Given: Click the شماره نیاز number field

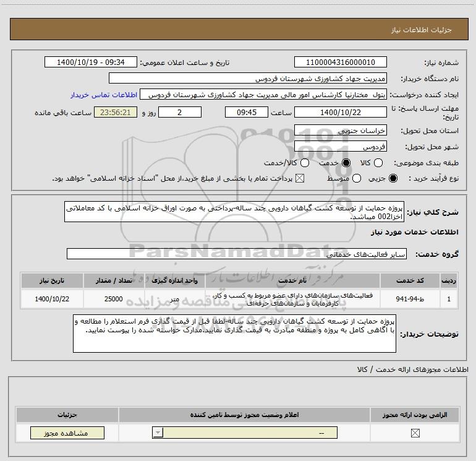Looking at the screenshot, I should click(x=340, y=62).
